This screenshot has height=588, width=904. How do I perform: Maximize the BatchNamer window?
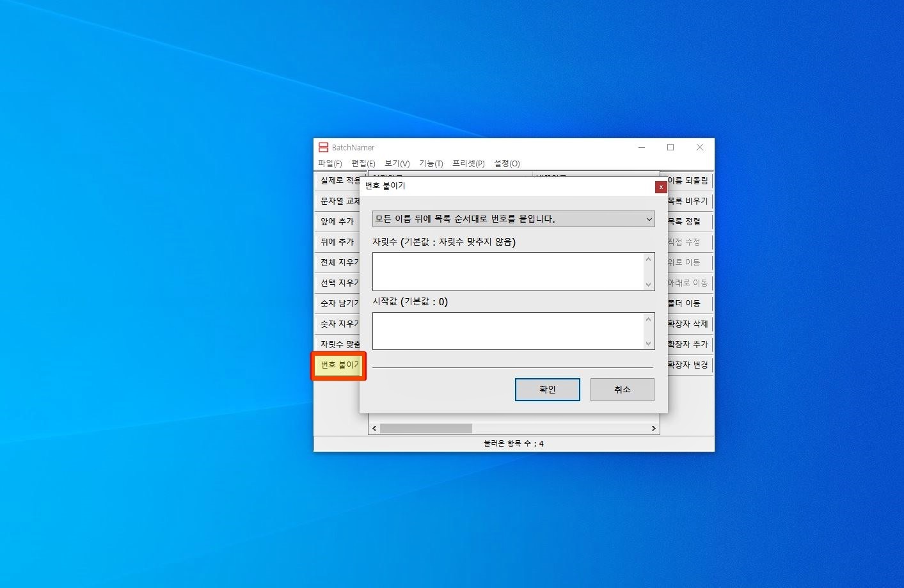tap(670, 147)
